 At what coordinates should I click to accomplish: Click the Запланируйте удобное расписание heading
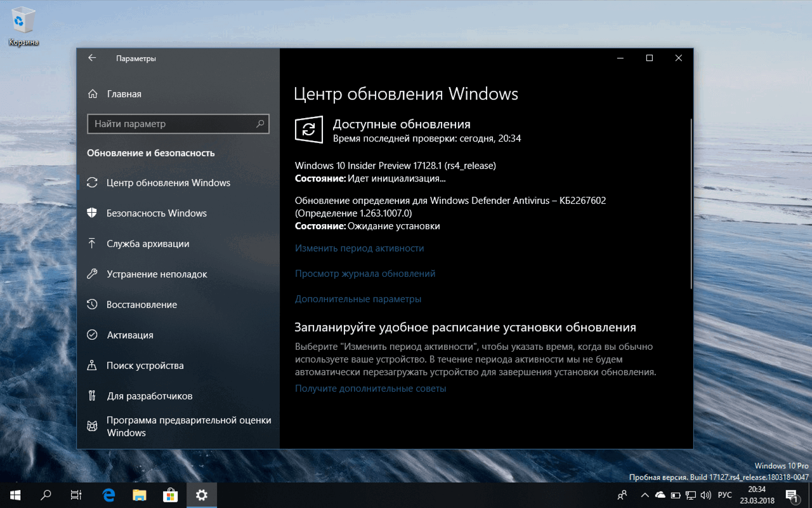coord(465,328)
